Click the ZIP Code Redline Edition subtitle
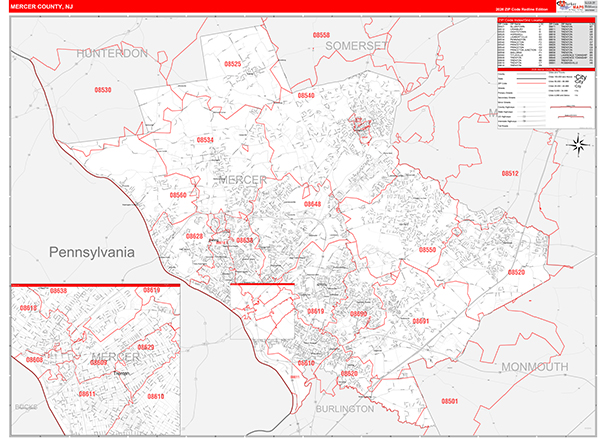The height and width of the screenshot is (438, 600). [x=522, y=9]
